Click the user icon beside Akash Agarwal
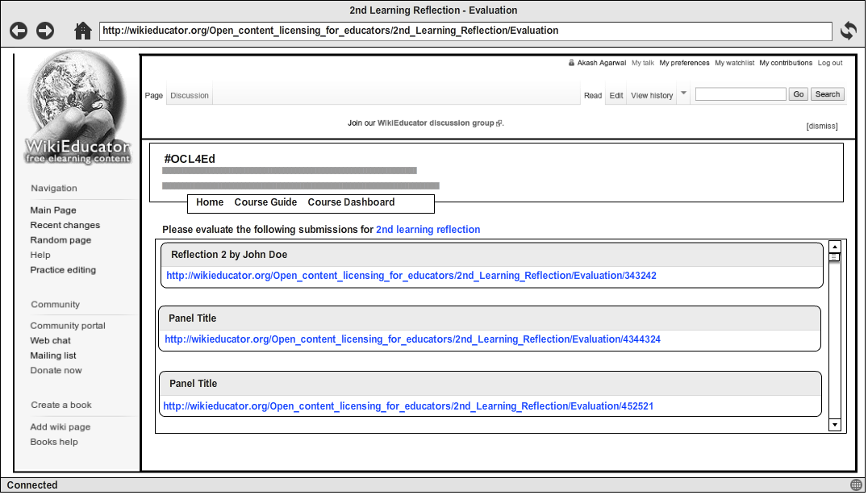Viewport: 868px width, 495px height. coord(571,63)
